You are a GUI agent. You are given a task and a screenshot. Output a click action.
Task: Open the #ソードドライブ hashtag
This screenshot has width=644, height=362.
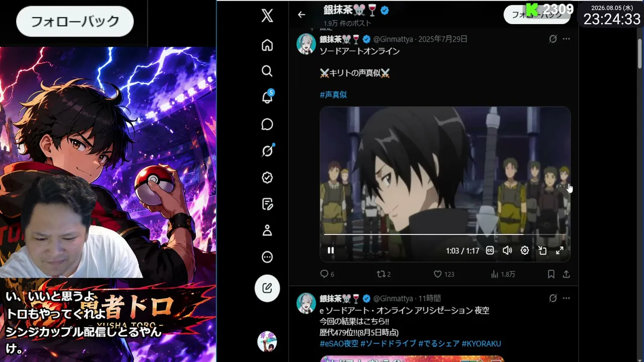(x=388, y=343)
